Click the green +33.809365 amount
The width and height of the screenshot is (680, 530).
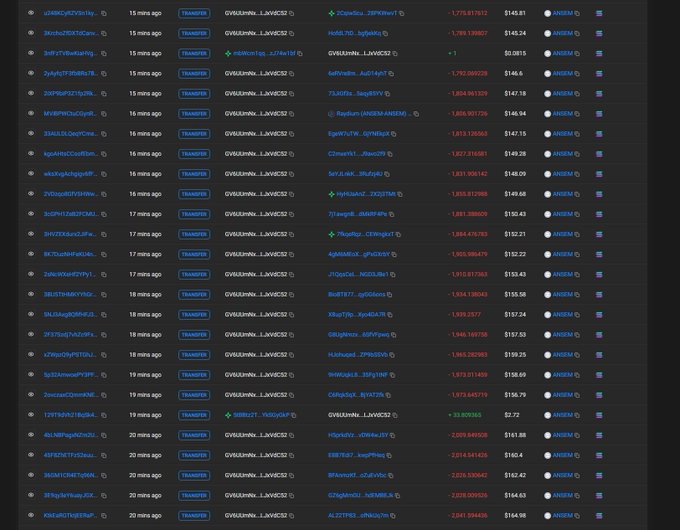(464, 415)
